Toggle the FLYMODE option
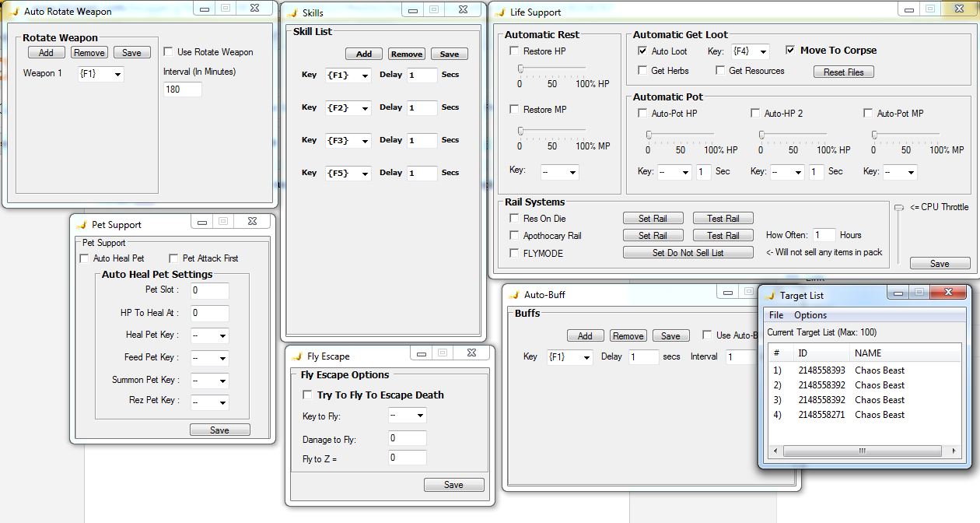This screenshot has height=523, width=980. (513, 252)
